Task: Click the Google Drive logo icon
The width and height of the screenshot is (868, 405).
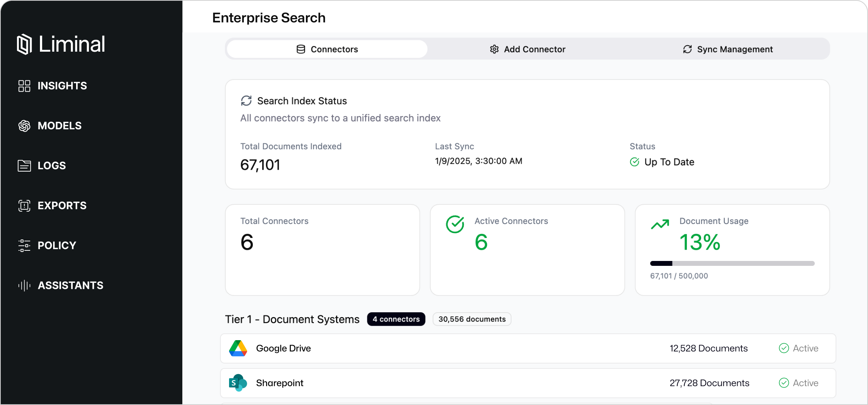Action: [238, 348]
